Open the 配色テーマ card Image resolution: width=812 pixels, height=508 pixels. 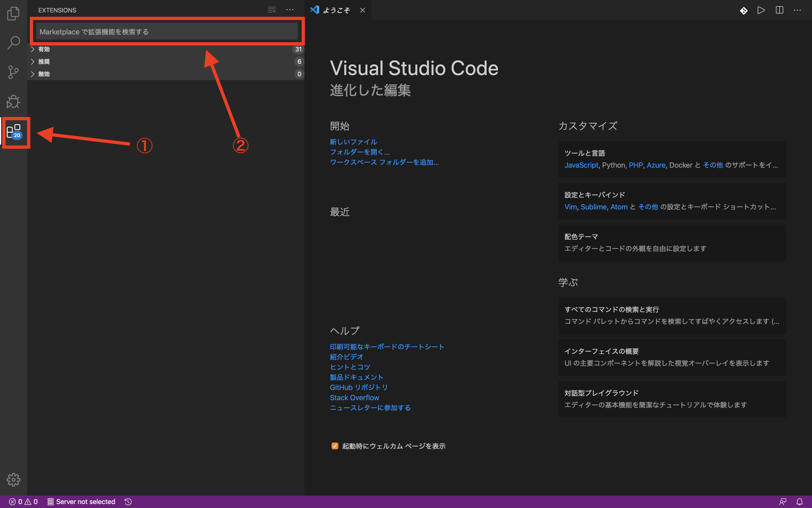click(672, 243)
